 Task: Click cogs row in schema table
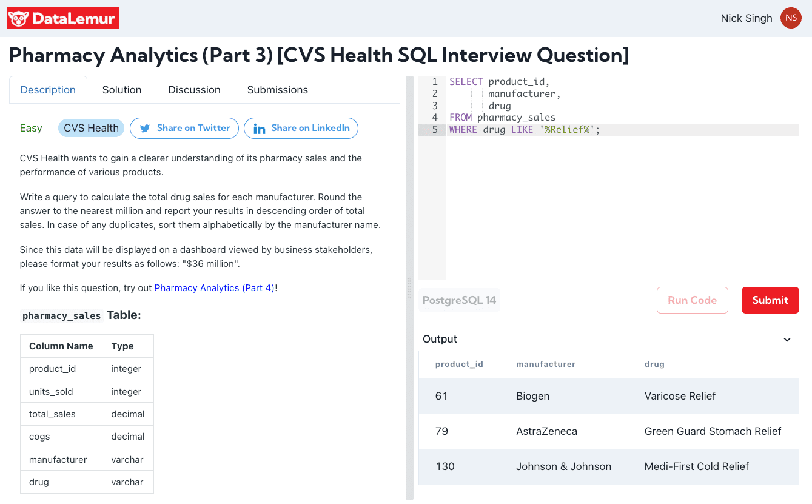(x=87, y=437)
